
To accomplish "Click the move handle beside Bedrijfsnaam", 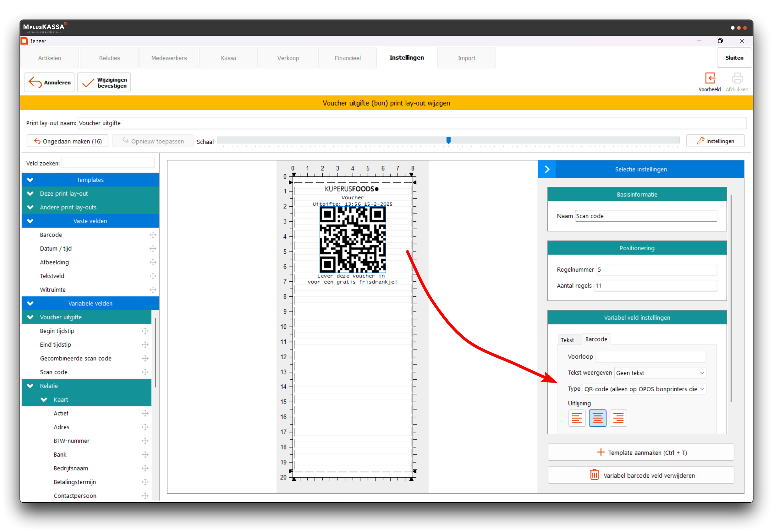I will 145,468.
